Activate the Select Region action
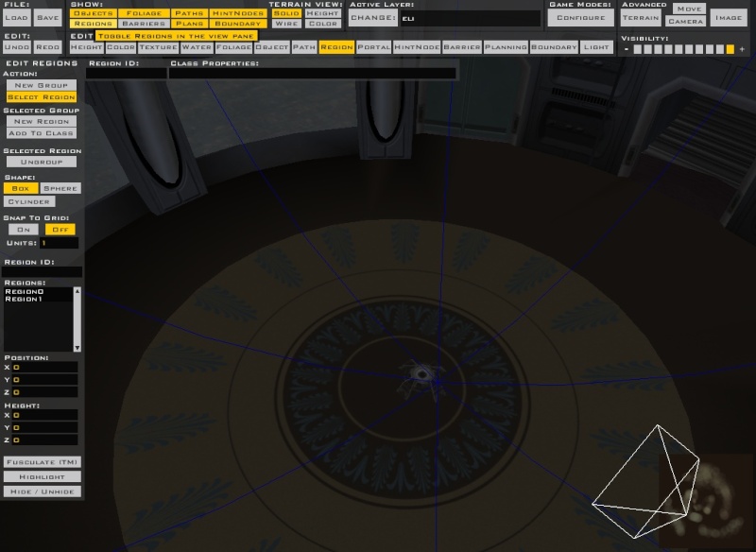Image resolution: width=756 pixels, height=552 pixels. tap(42, 97)
